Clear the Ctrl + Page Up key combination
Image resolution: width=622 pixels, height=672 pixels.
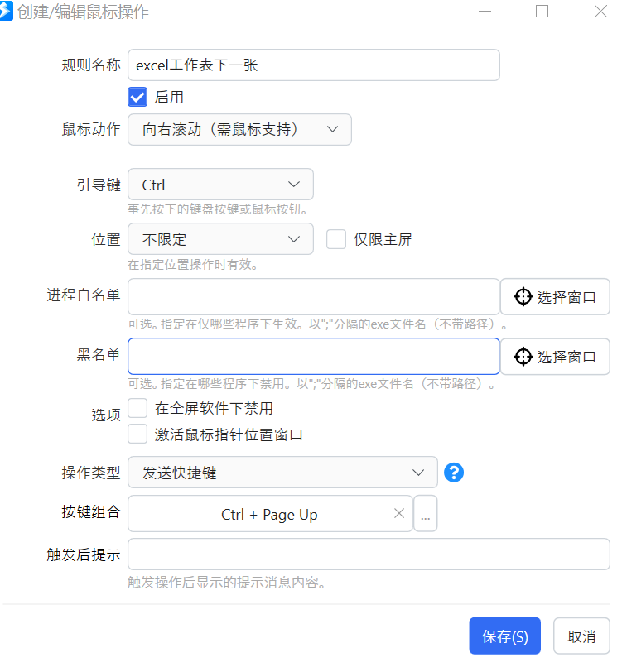(x=399, y=514)
